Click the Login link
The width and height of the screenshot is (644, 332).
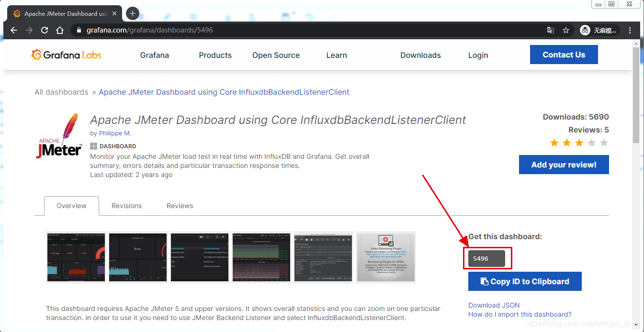tap(478, 55)
